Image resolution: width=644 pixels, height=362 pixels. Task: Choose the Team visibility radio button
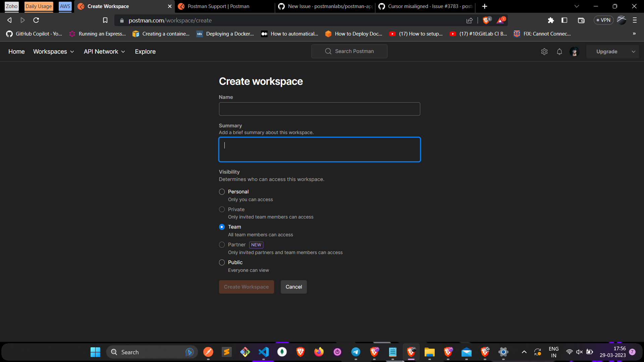coord(222,227)
